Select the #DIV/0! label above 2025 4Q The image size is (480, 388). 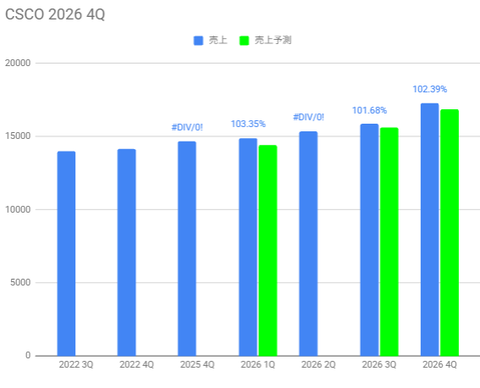click(187, 127)
